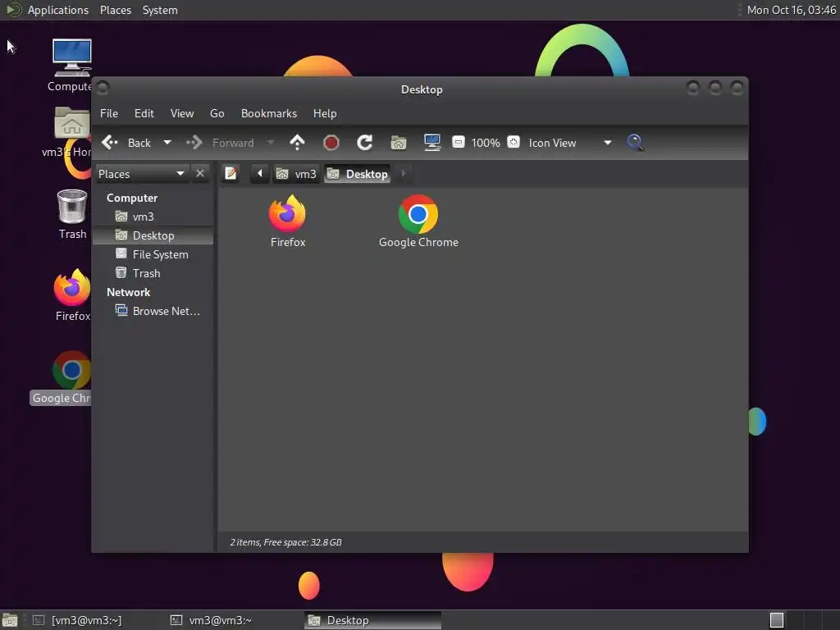Select Desktop in the Places sidebar

coord(153,235)
